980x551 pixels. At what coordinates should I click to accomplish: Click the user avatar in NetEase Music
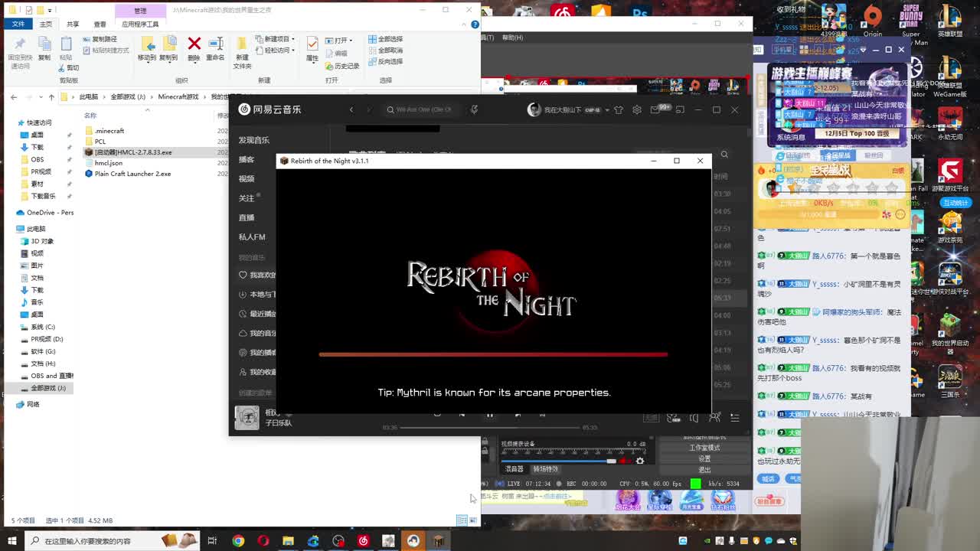[x=534, y=109]
